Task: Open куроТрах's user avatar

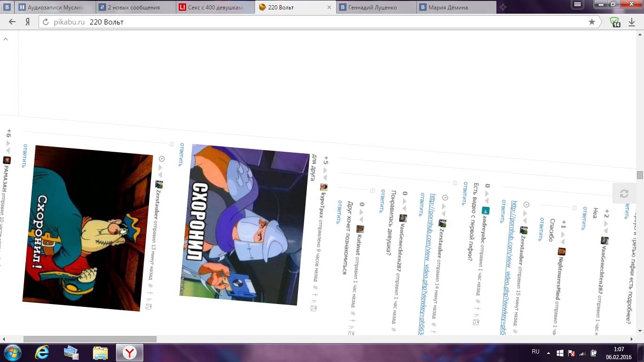Action: pos(323,187)
